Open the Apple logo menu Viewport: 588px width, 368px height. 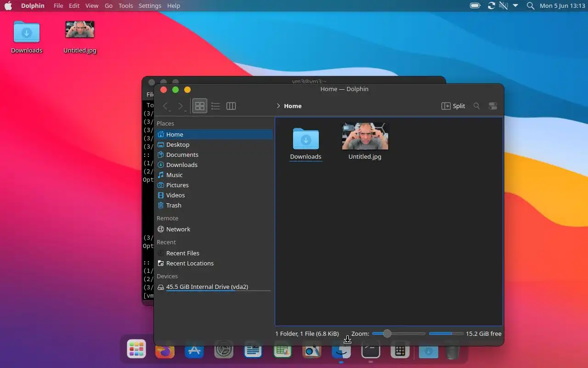8,6
